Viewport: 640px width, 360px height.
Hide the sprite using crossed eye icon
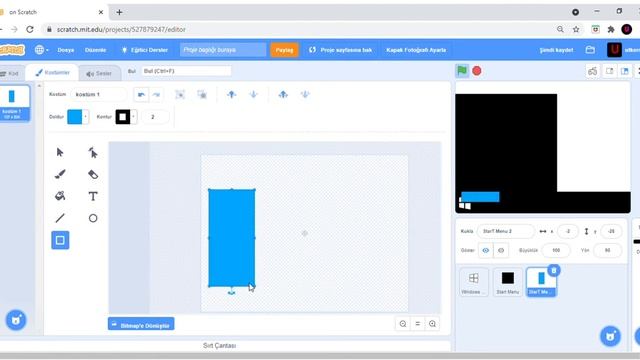[501, 250]
